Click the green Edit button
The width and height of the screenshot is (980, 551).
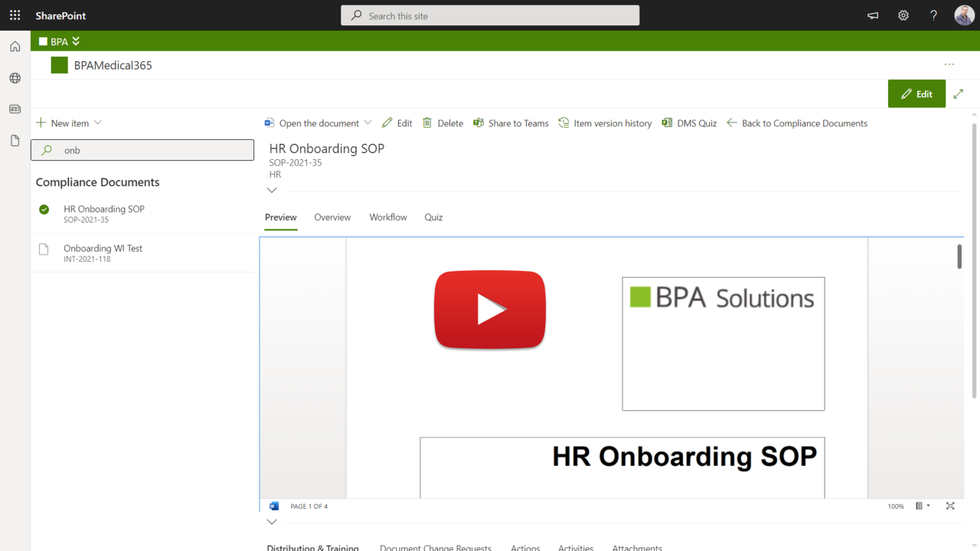(916, 94)
